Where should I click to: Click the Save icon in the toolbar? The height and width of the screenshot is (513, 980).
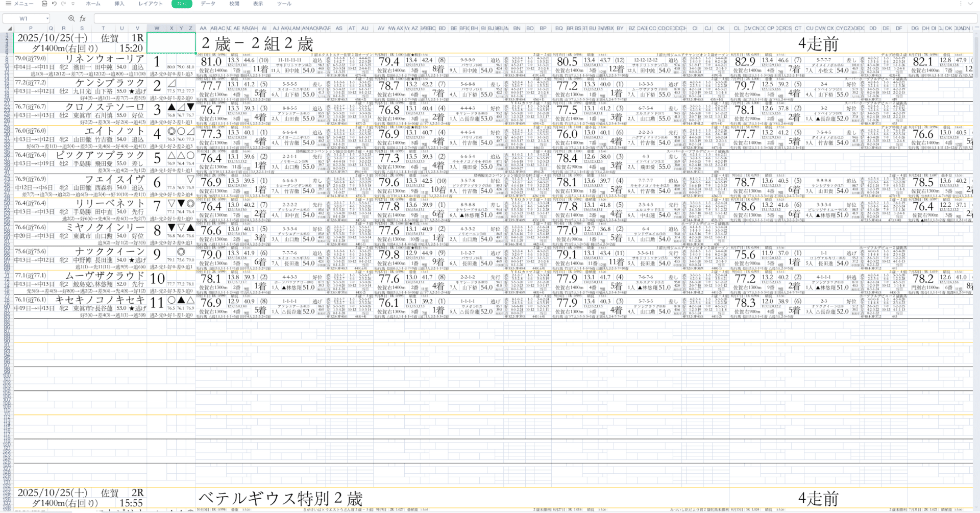44,4
